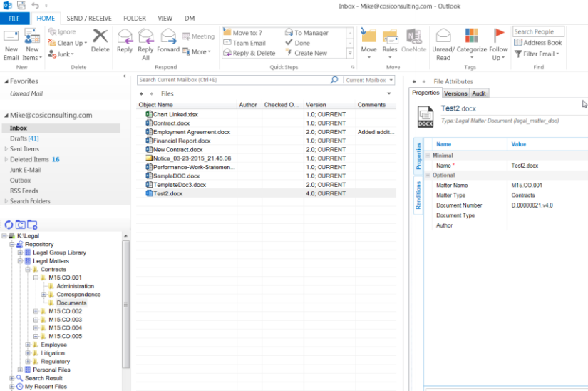Select the Financial Report.docx file
Viewport: 588px width, 391px height.
(182, 141)
